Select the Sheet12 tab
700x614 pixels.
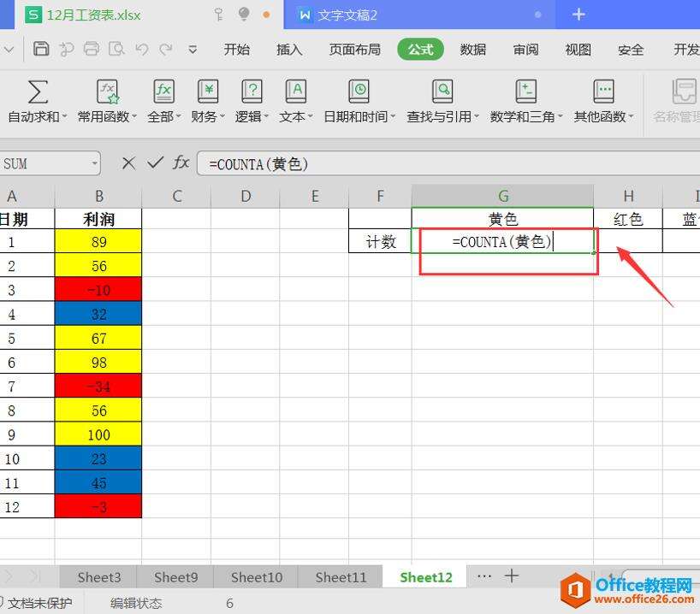tap(425, 577)
